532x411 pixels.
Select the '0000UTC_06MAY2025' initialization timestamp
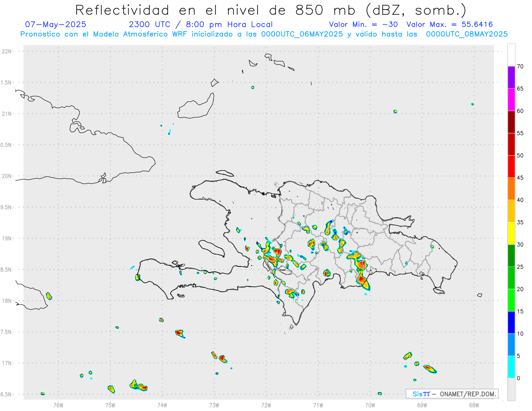[x=302, y=34]
